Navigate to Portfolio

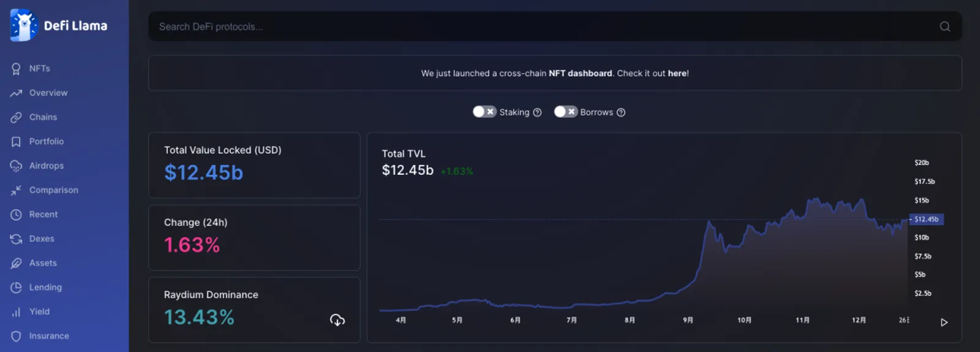click(x=47, y=142)
